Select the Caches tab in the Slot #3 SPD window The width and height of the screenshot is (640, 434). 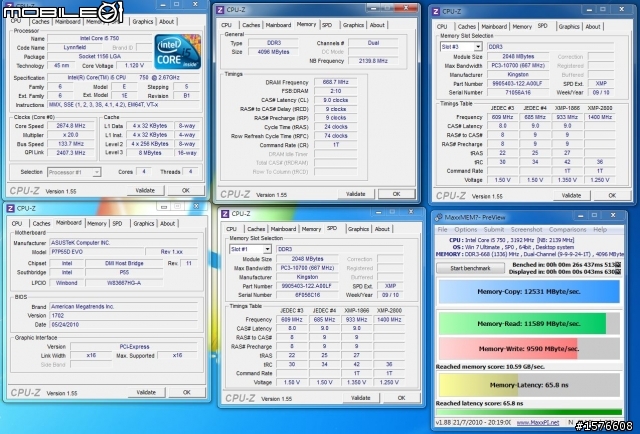467,27
